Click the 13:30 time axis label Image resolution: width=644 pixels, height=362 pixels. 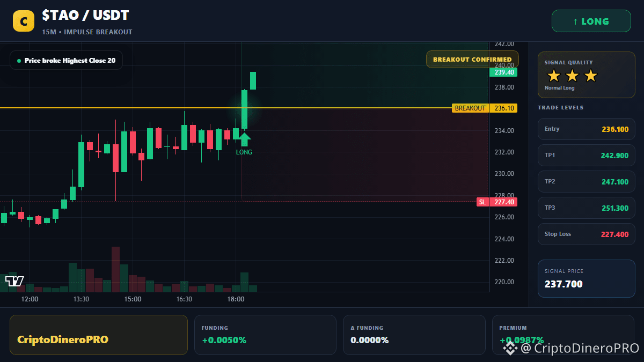point(81,299)
